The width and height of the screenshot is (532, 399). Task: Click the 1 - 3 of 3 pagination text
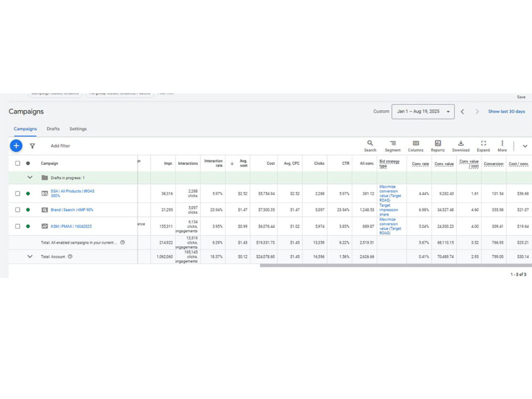pos(518,274)
